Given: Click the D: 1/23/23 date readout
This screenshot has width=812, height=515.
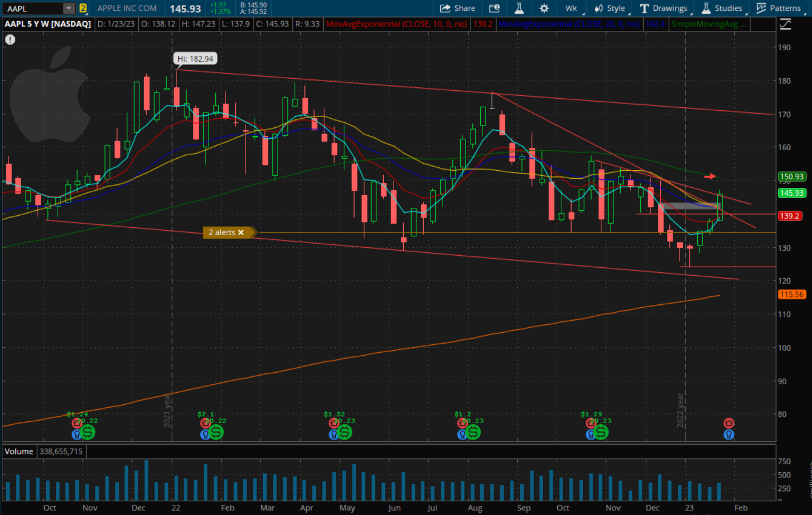Looking at the screenshot, I should pos(116,24).
